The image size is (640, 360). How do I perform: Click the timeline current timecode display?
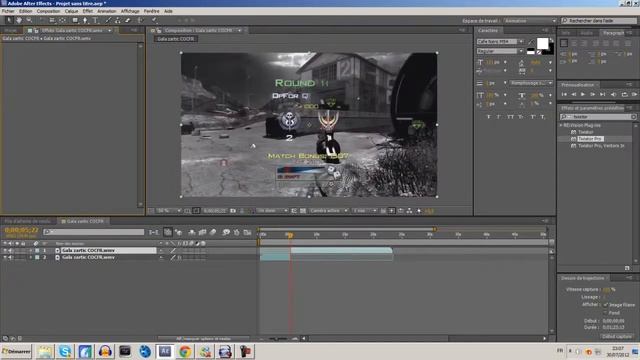(21, 230)
